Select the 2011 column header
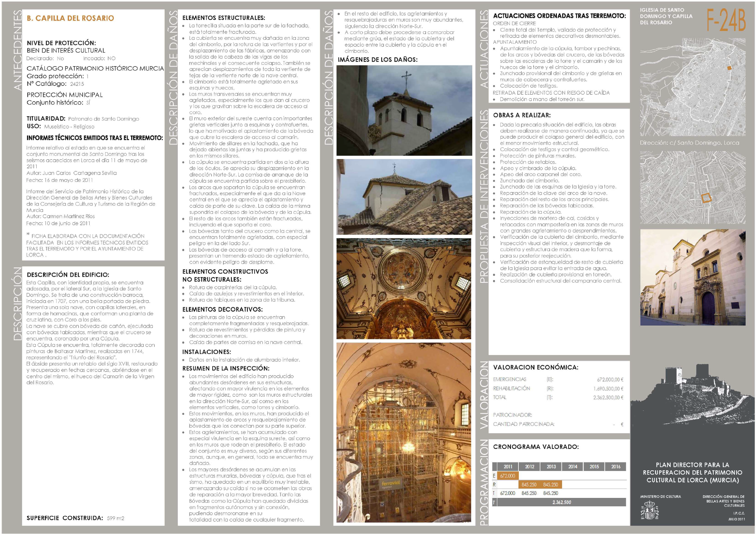The width and height of the screenshot is (756, 535). [508, 467]
